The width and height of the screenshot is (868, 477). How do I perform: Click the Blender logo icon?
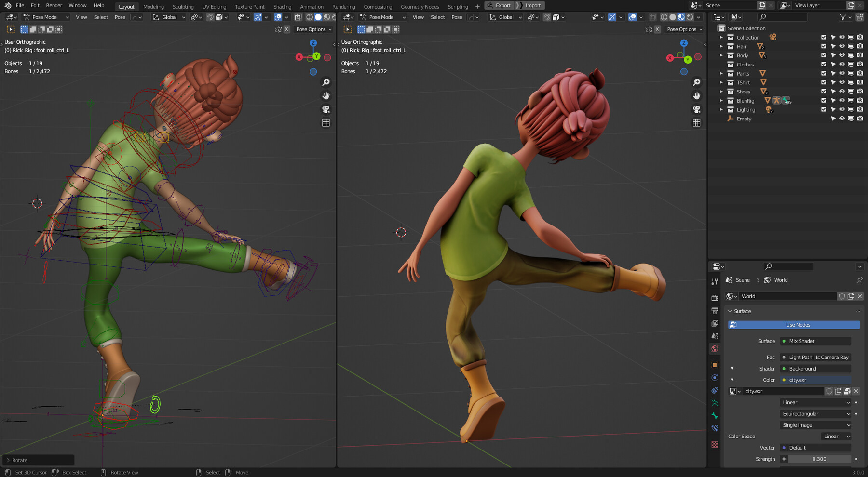(8, 6)
